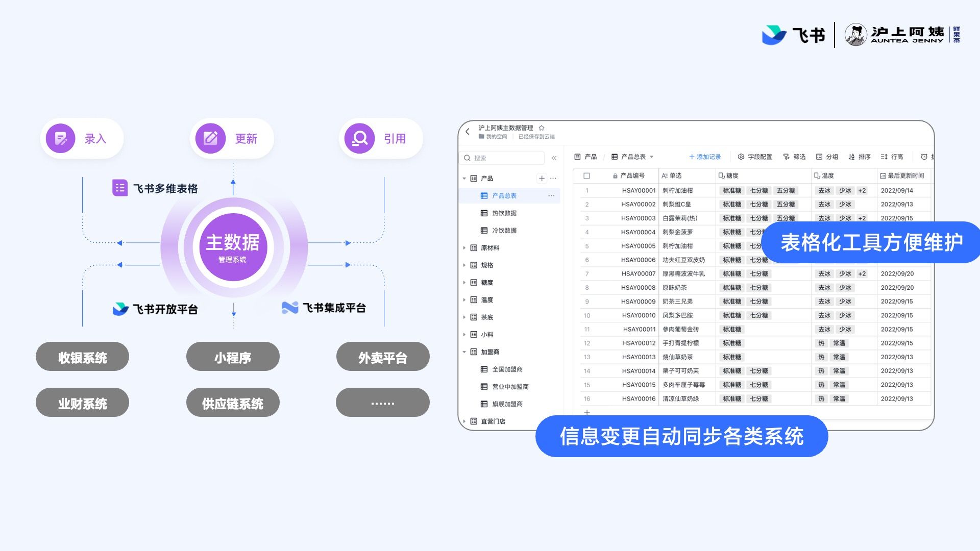Click 添加记录 to add a record
The height and width of the screenshot is (551, 980).
[x=705, y=157]
